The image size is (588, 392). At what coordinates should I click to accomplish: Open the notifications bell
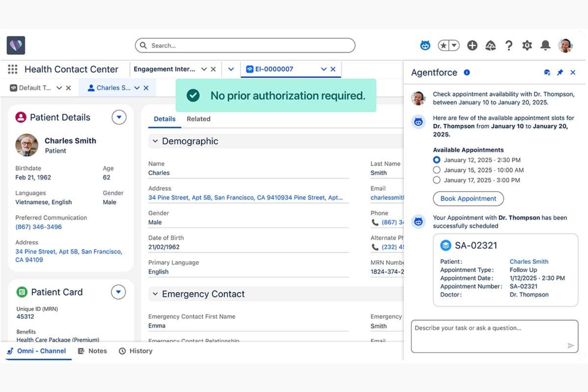click(545, 45)
